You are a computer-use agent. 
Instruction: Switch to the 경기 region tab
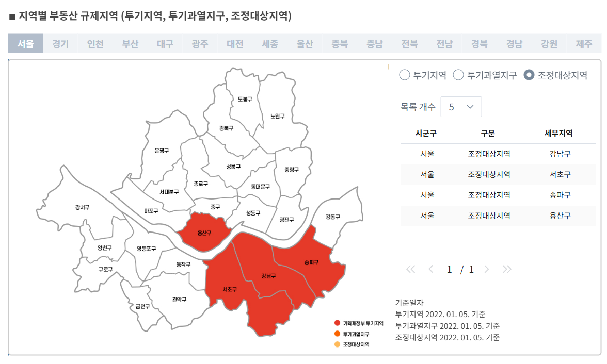point(60,43)
